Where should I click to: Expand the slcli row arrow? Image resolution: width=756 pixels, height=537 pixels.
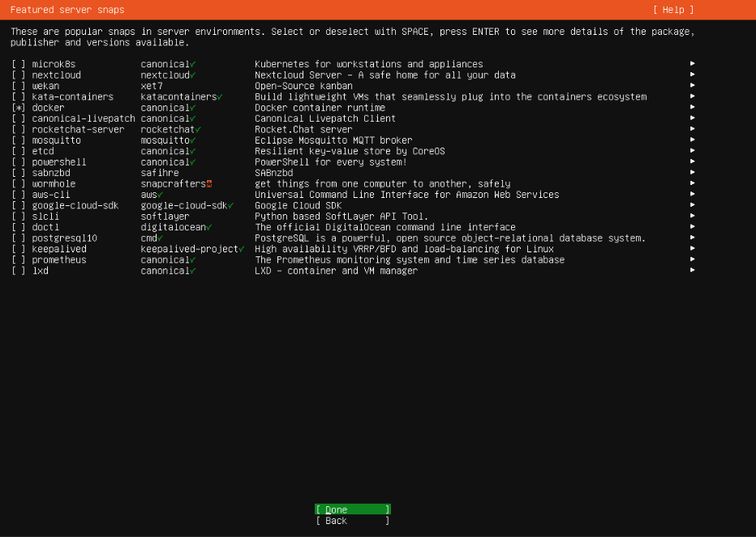693,216
